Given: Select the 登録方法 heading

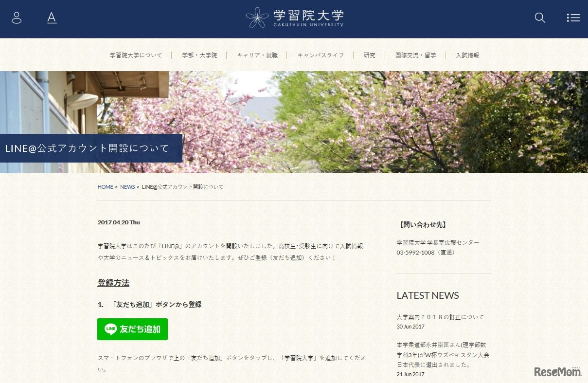Looking at the screenshot, I should 113,283.
